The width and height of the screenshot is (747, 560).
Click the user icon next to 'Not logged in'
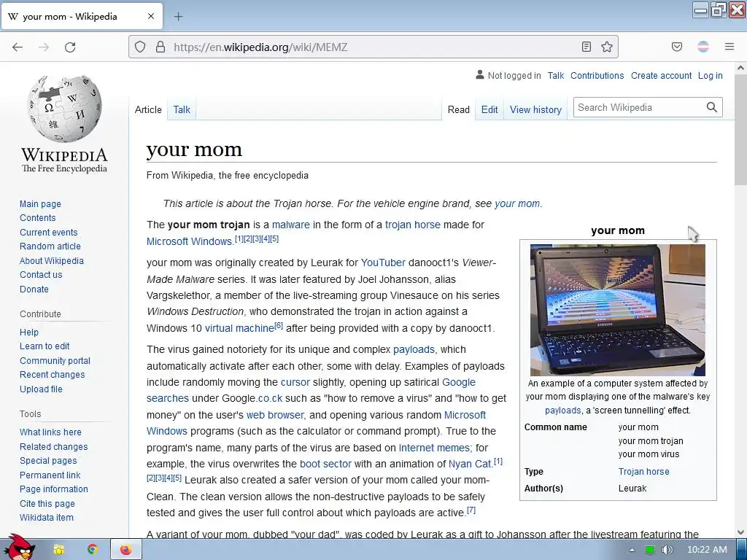coord(480,75)
